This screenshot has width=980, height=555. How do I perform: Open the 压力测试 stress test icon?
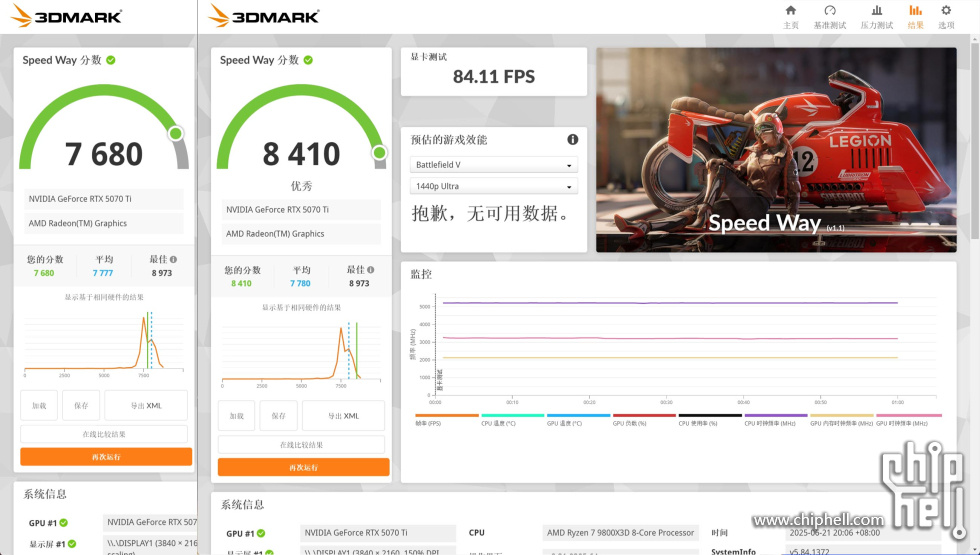(876, 16)
